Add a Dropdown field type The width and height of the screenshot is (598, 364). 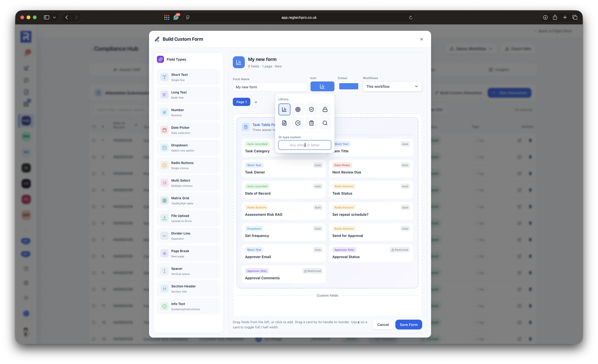[x=188, y=148]
